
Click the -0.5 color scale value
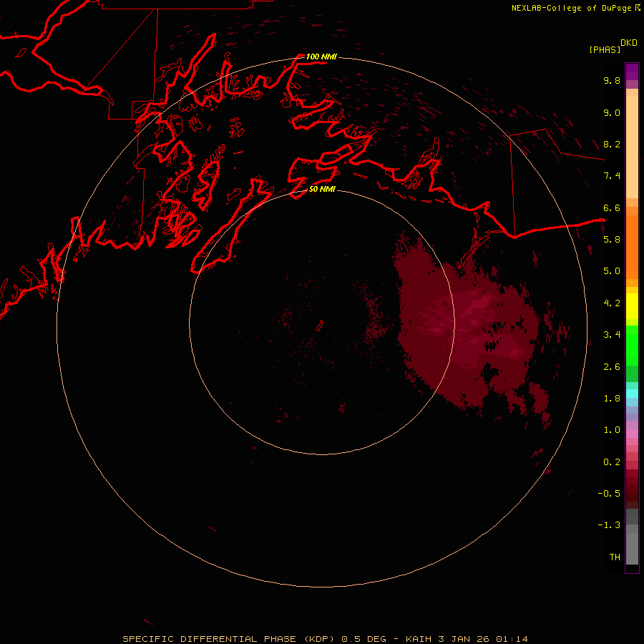(x=609, y=493)
